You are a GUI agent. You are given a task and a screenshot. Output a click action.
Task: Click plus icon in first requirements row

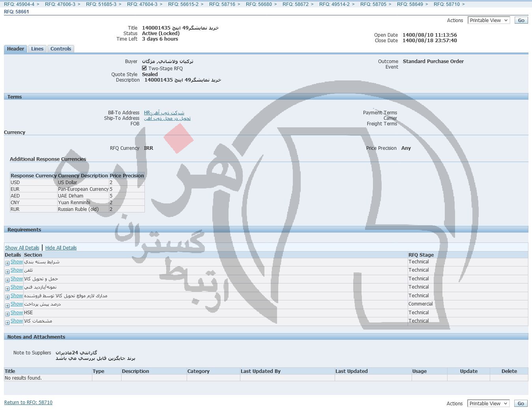click(7, 263)
